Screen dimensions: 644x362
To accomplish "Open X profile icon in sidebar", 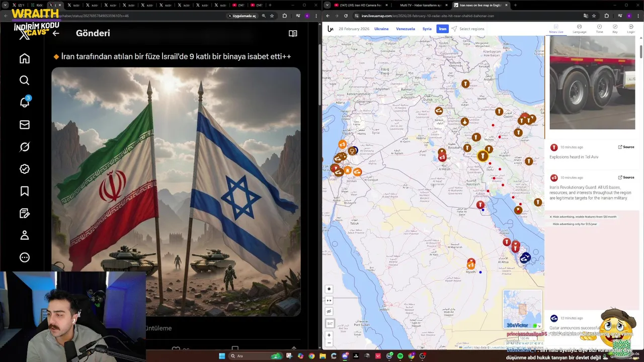I will click(25, 235).
